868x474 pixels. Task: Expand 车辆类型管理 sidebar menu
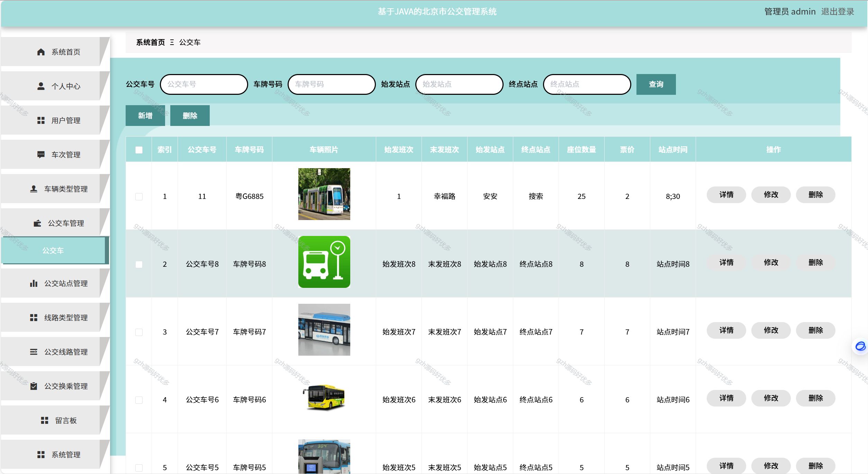coord(55,189)
